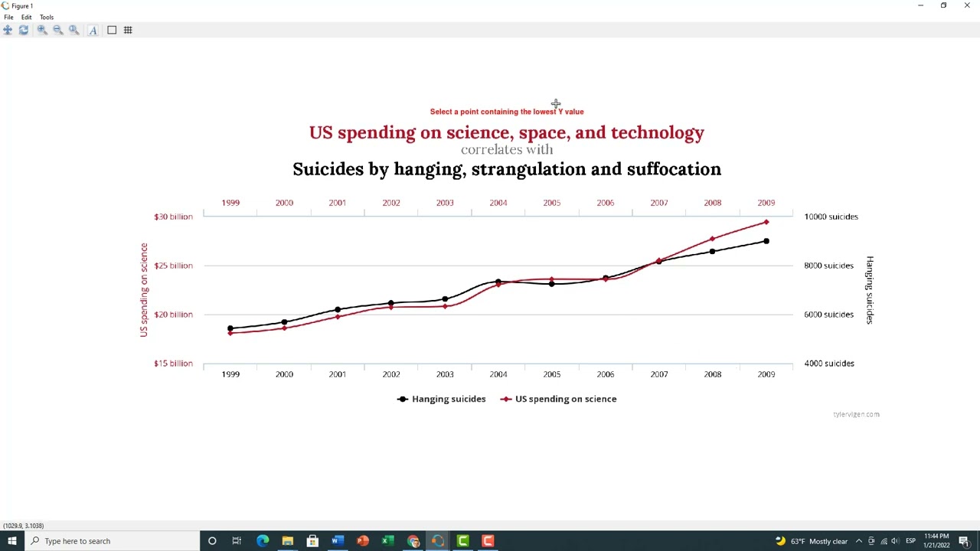Open the red Camtasia recorder taskbar icon
Image resolution: width=980 pixels, height=551 pixels.
click(488, 541)
